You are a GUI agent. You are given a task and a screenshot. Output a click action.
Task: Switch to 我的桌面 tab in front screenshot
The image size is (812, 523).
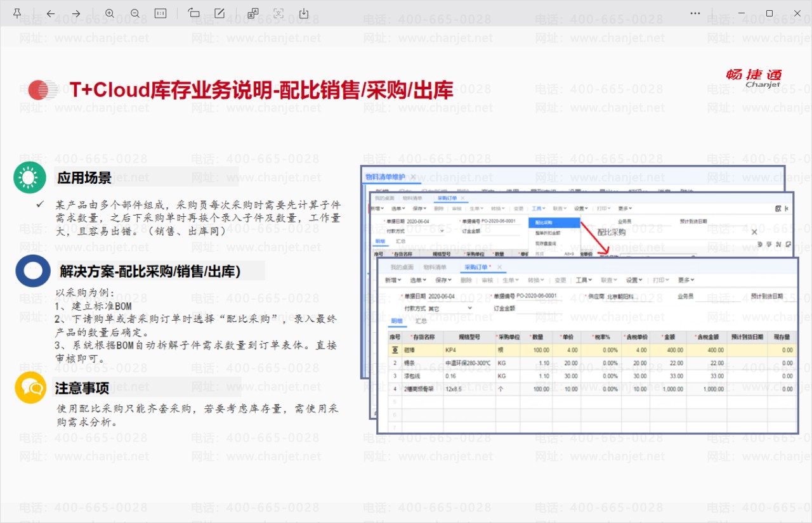point(402,267)
